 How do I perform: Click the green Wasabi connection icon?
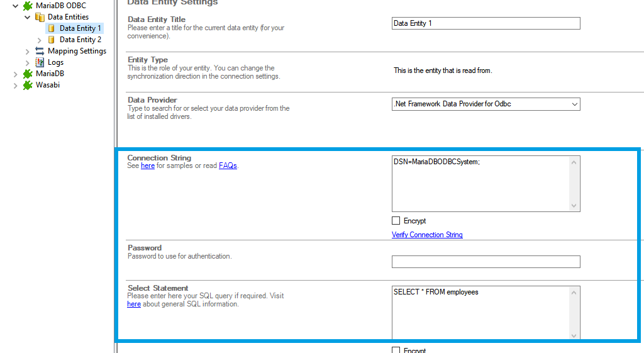click(x=28, y=85)
